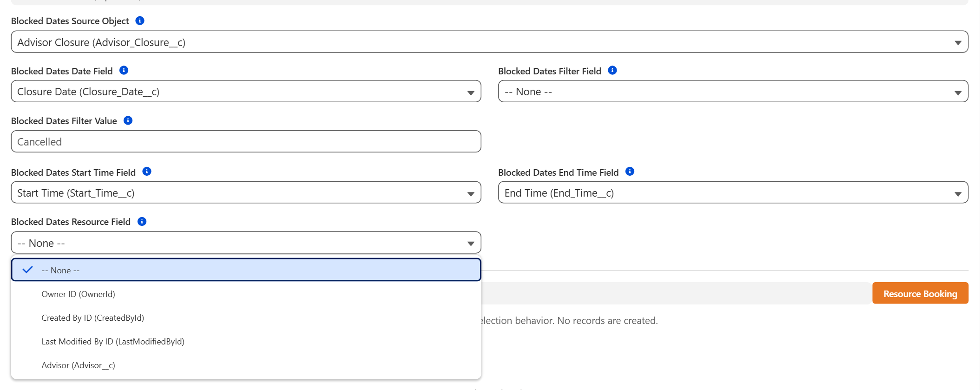Click info icon beside Blocked Dates Source Object

140,20
